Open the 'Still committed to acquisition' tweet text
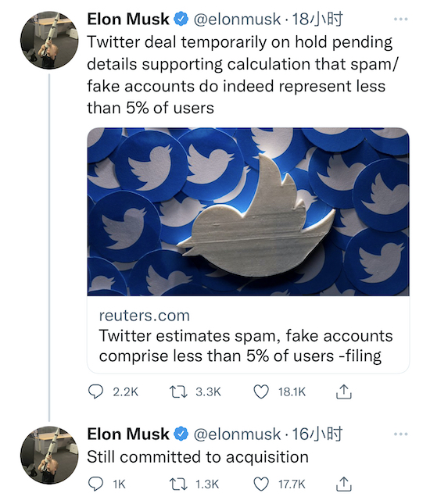Image resolution: width=430 pixels, height=504 pixels. tap(198, 457)
